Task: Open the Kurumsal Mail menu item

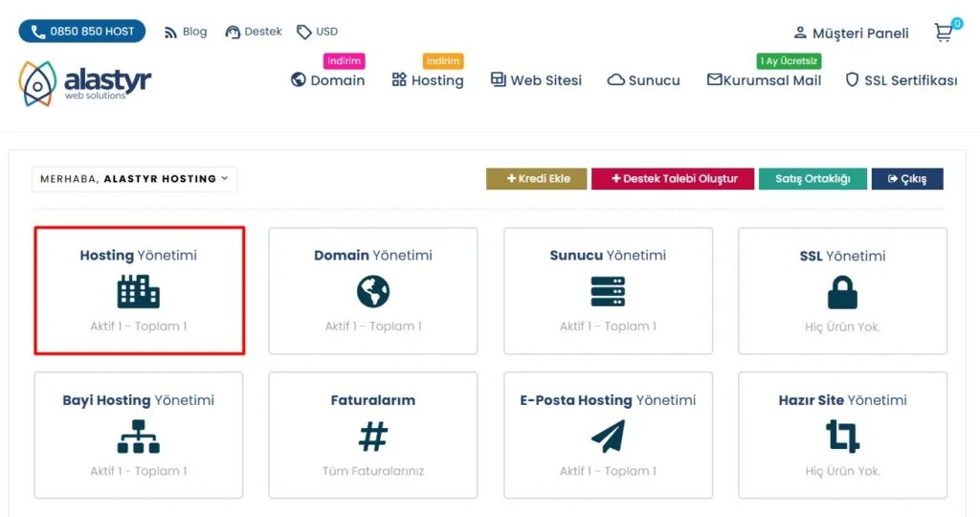Action: tap(764, 80)
